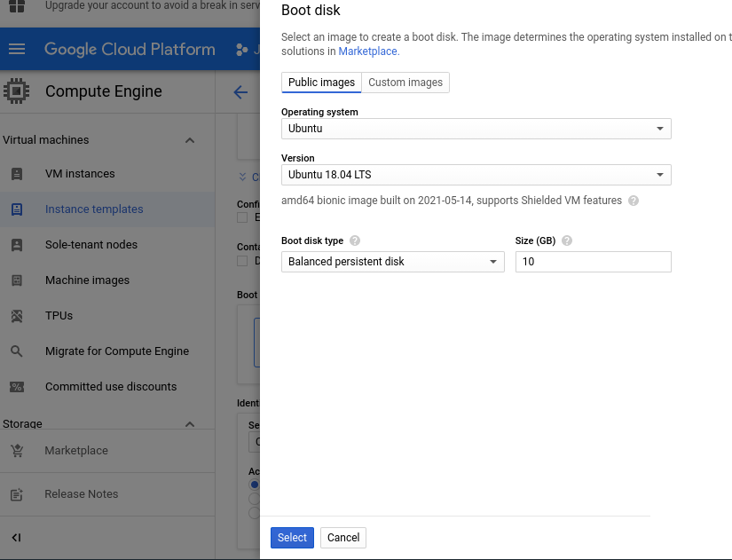Click the Compute Engine heading

pyautogui.click(x=104, y=91)
